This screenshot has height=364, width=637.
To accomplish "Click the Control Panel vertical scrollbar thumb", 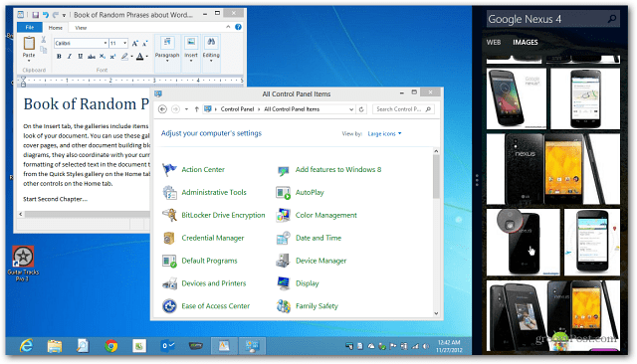I will pyautogui.click(x=436, y=177).
